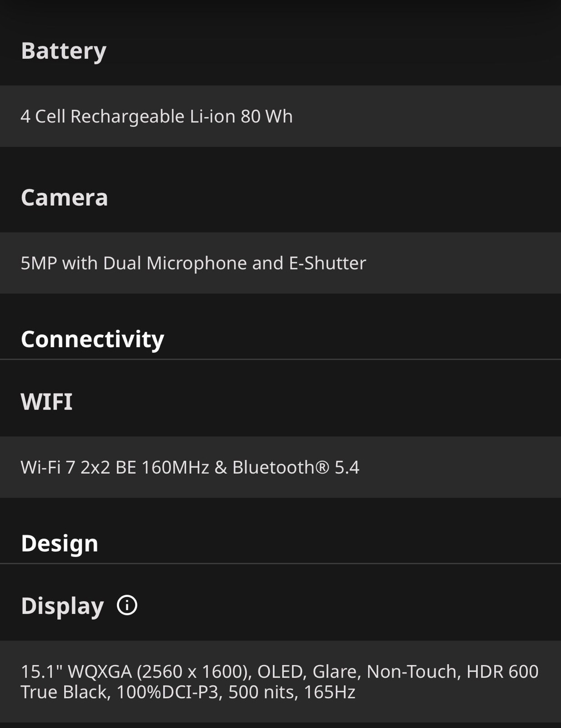
Task: Select the Camera section heading
Action: coord(65,197)
